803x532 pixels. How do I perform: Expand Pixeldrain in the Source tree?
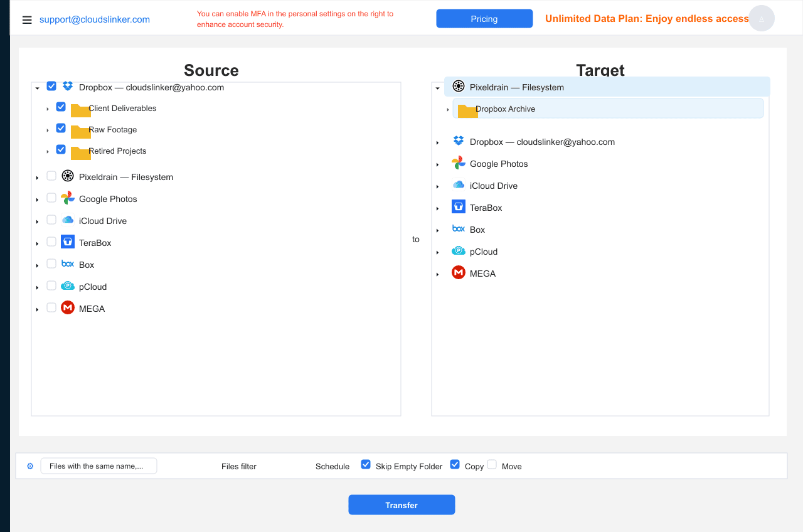point(38,178)
